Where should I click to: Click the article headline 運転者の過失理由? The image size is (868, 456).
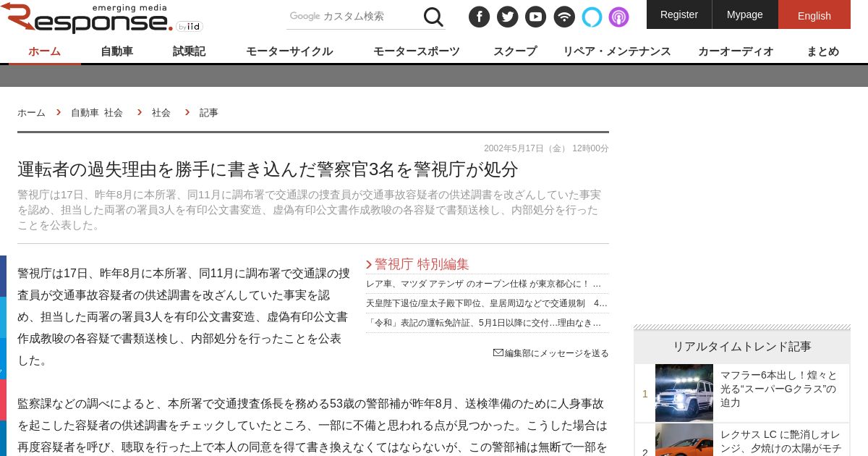point(268,169)
